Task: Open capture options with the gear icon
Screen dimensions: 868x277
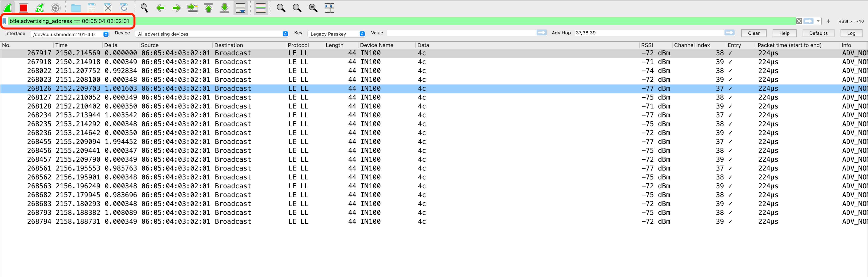Action: (x=55, y=8)
